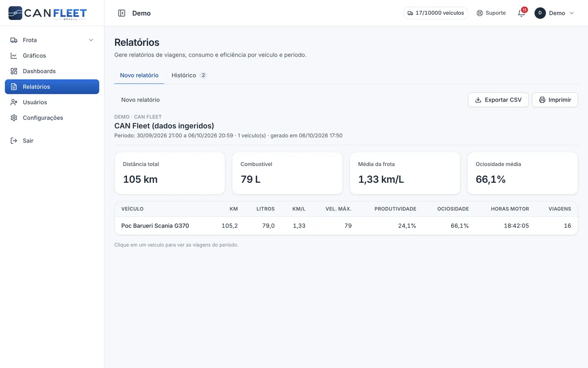Export the report with Exportar CSV
The height and width of the screenshot is (368, 588).
498,100
